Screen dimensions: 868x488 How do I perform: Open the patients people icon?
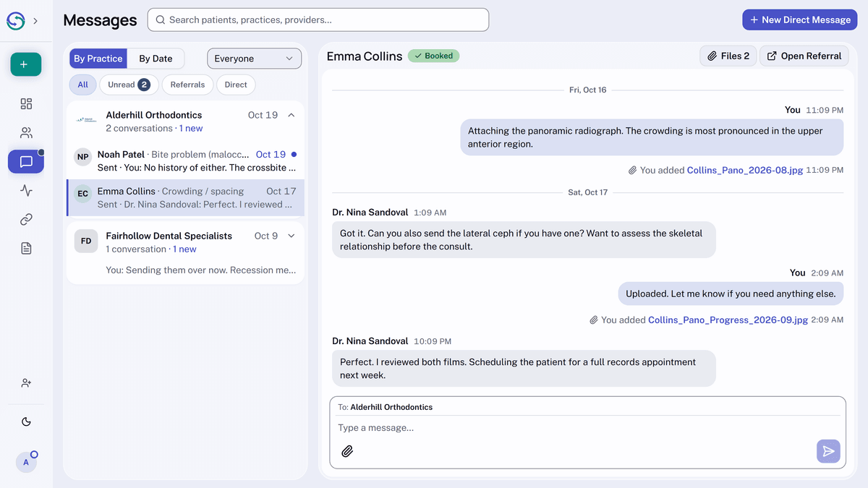tap(26, 133)
